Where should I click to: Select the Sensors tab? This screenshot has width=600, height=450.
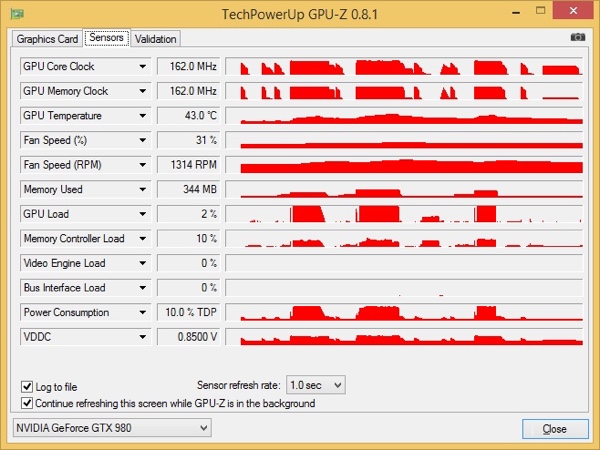click(106, 38)
